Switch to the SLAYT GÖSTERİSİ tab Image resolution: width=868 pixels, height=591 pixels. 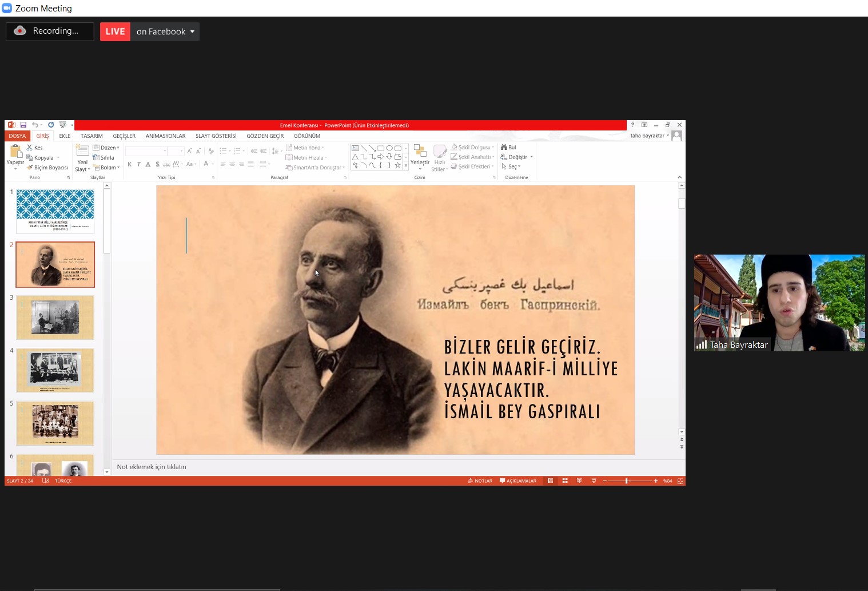point(216,136)
